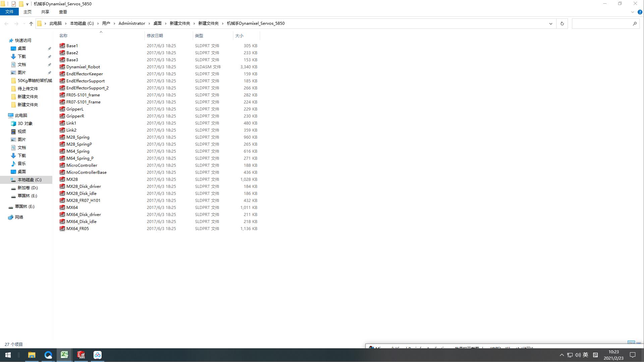Open the 查看 ribbon tab

click(x=63, y=12)
